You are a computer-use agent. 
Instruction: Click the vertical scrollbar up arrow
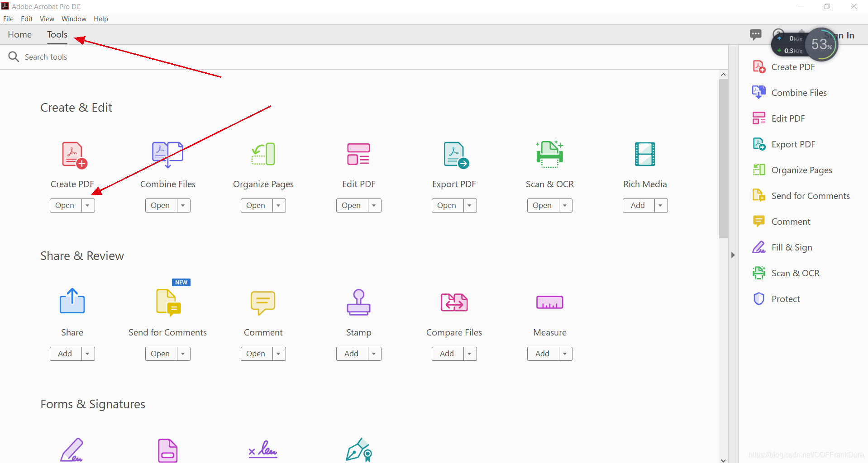coord(723,75)
